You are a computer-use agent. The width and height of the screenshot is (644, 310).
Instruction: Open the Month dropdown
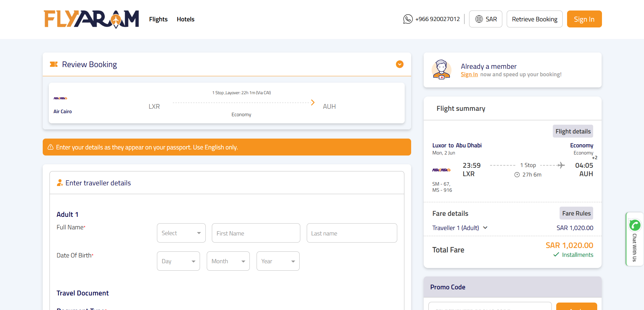[x=228, y=261]
